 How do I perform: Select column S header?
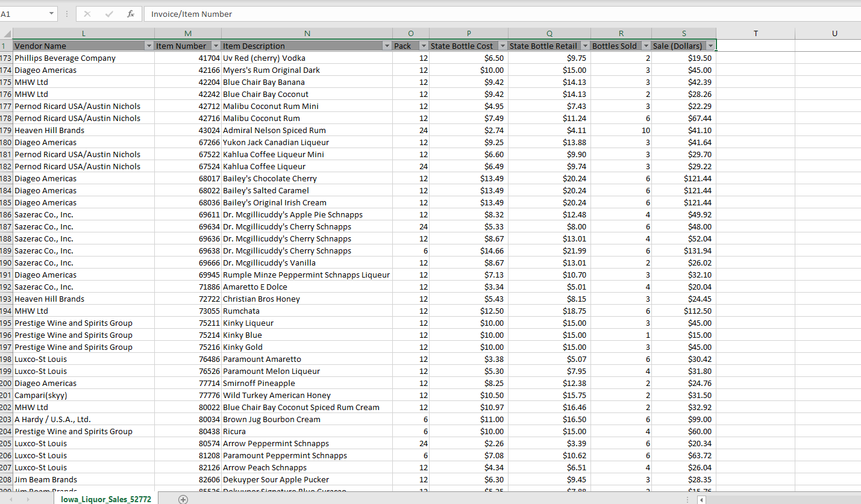684,34
